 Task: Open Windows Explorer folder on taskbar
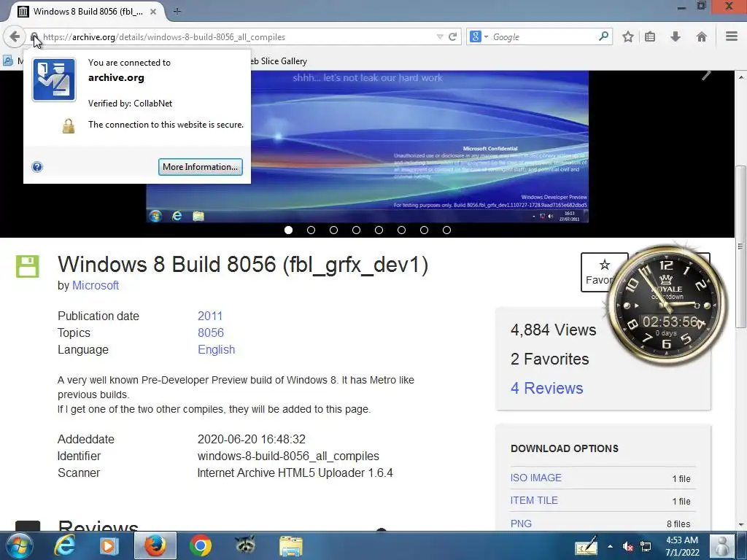click(x=290, y=546)
